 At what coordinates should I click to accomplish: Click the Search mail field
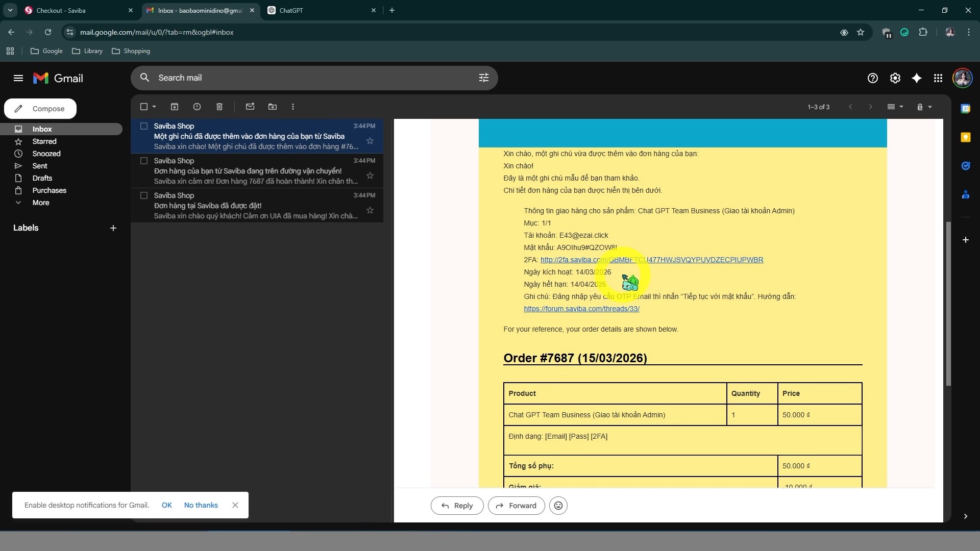[314, 78]
